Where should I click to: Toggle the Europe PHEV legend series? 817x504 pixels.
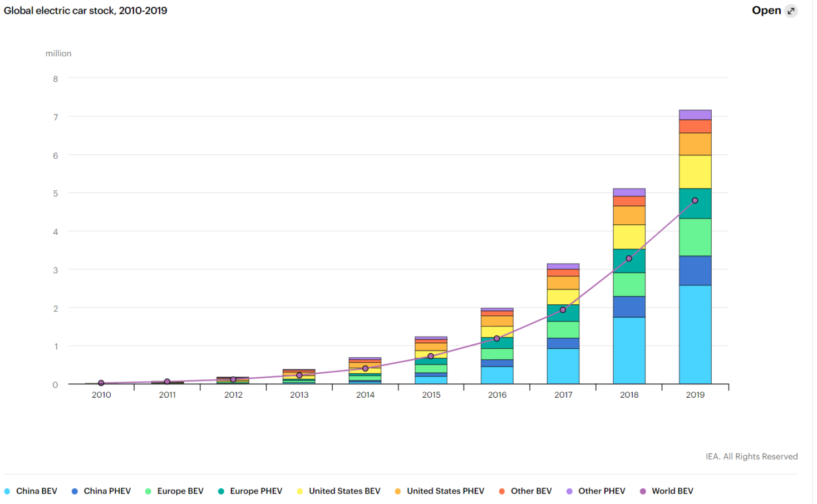pos(250,491)
